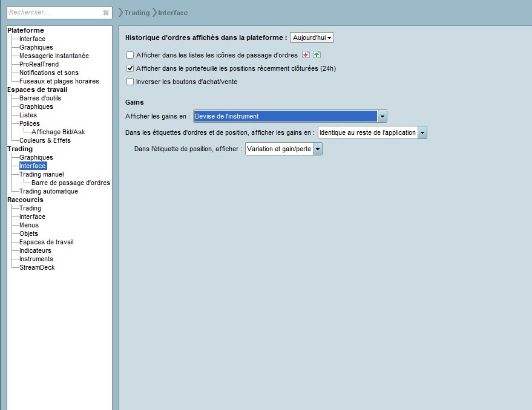Open Affichage Bid/Ask settings
The width and height of the screenshot is (532, 410).
58,132
